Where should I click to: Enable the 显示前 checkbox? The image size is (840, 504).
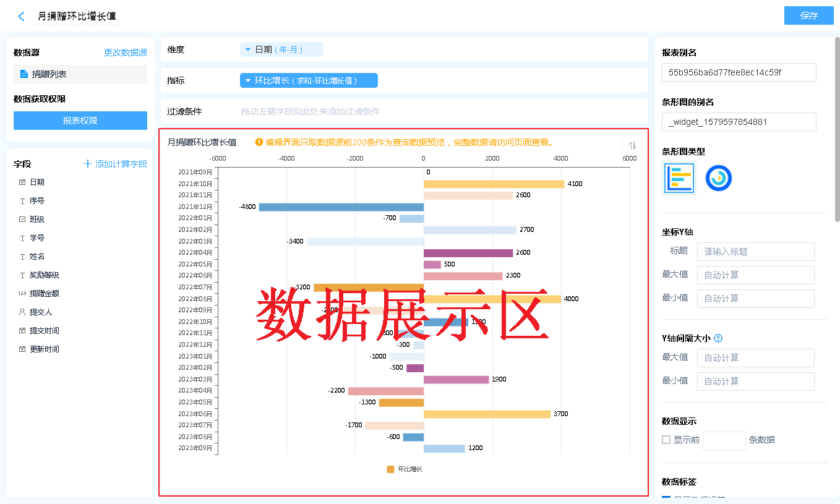click(x=666, y=440)
